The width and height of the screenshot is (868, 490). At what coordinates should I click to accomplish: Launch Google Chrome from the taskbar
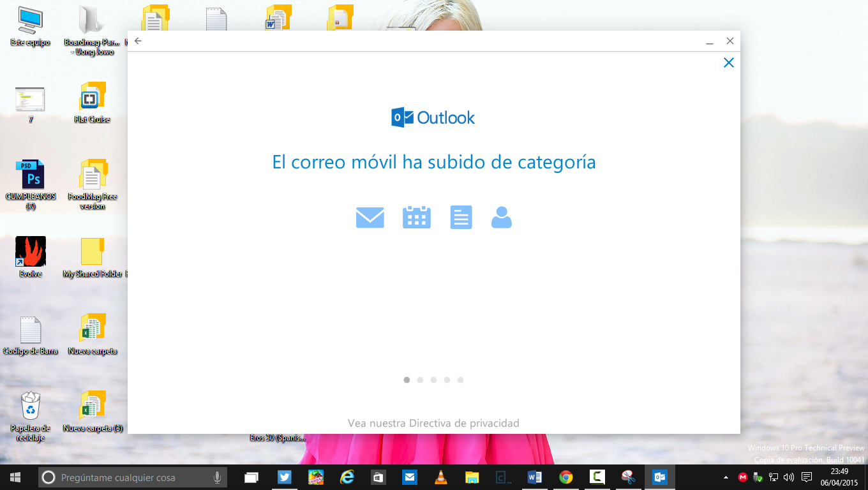coord(565,477)
